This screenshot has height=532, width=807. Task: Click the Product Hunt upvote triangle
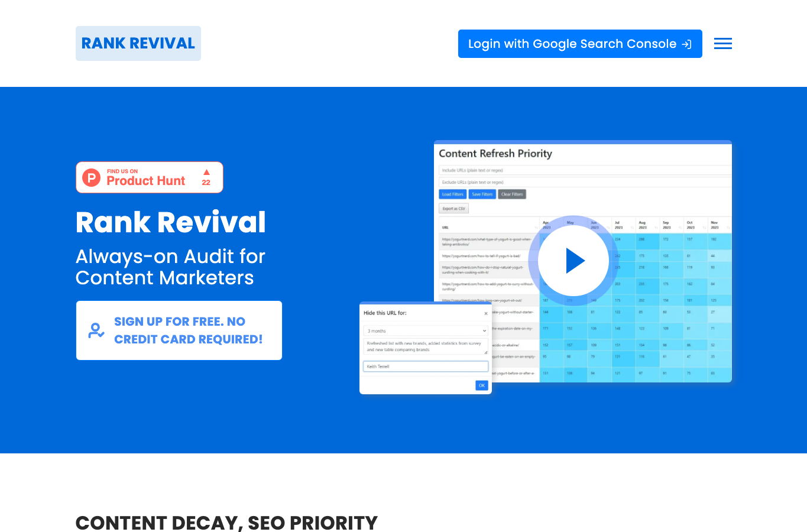point(206,172)
